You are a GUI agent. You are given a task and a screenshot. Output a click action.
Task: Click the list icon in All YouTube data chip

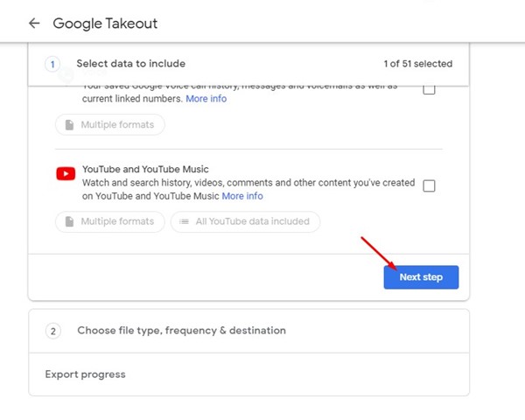tap(184, 221)
